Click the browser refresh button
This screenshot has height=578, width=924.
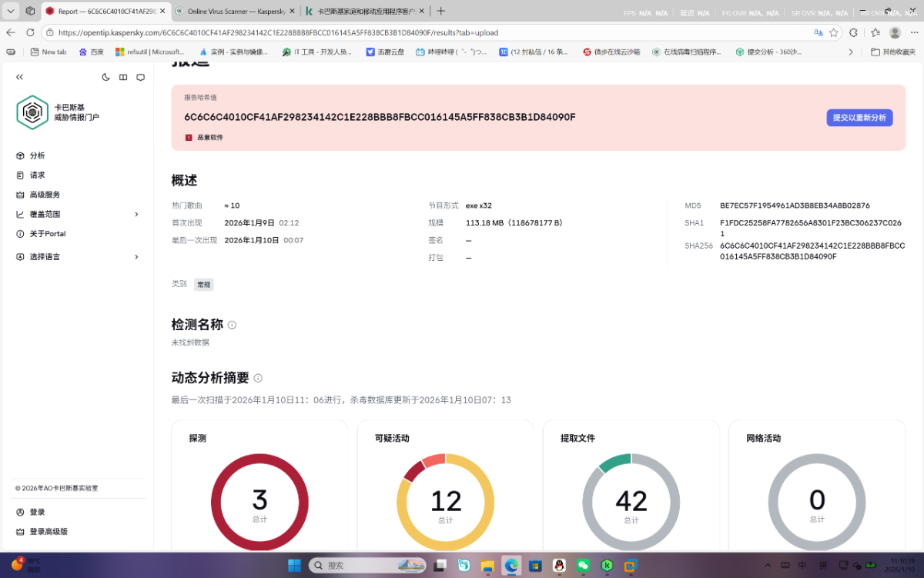pos(30,32)
